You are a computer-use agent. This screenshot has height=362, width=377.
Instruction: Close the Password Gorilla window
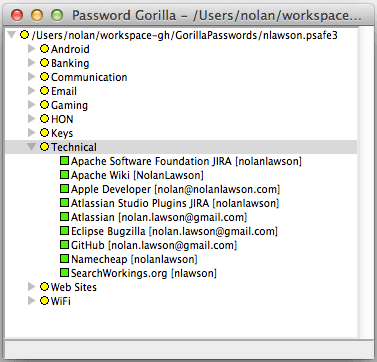[17, 15]
